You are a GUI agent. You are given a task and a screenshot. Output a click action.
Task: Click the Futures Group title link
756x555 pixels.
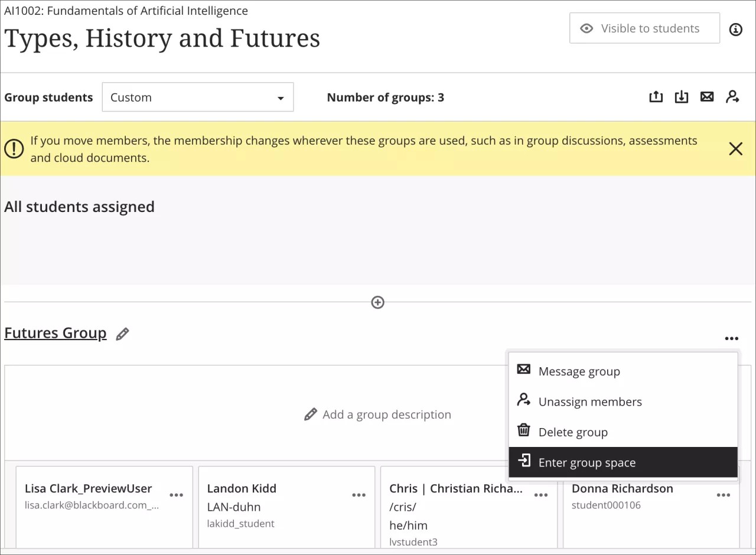pos(55,332)
